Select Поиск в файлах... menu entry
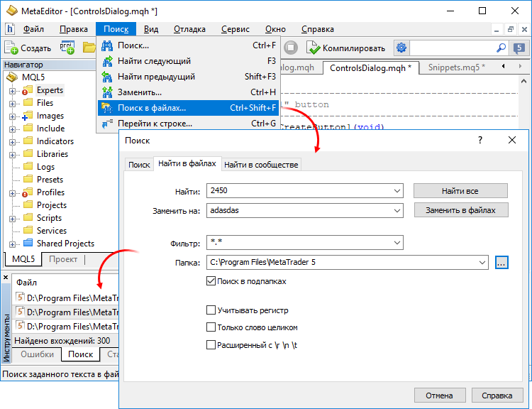This screenshot has height=409, width=532. [x=188, y=108]
